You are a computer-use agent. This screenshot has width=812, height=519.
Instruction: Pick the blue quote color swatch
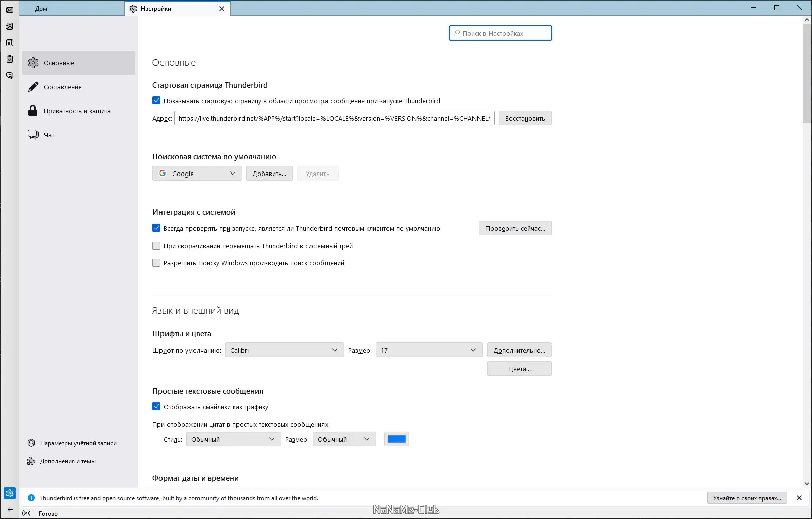click(397, 439)
